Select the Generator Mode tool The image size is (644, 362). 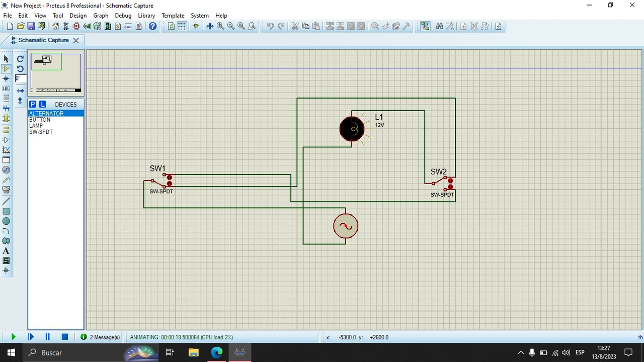[x=6, y=169]
